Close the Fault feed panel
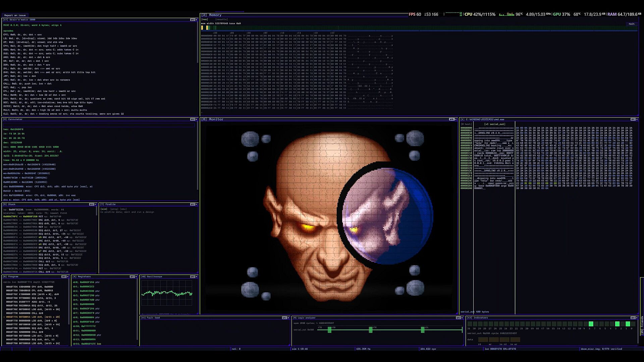The width and height of the screenshot is (644, 362). 288,318
